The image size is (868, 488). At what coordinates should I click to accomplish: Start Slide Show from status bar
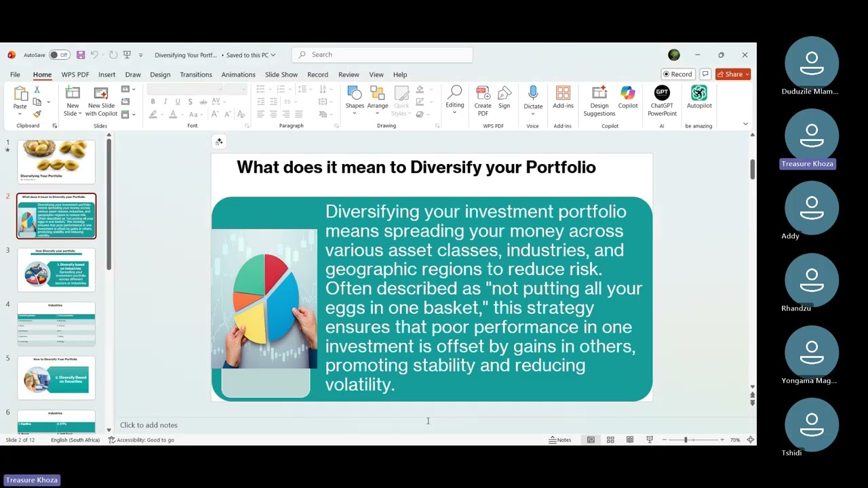[650, 440]
